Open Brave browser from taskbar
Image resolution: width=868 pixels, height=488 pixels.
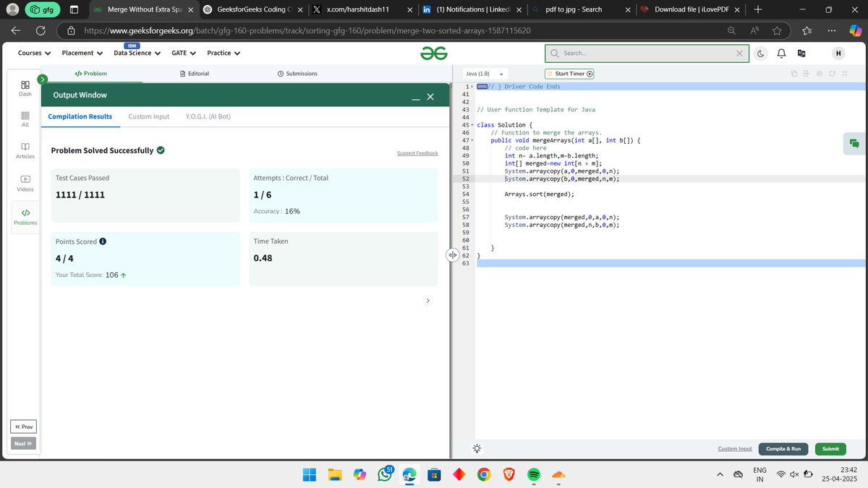click(509, 474)
